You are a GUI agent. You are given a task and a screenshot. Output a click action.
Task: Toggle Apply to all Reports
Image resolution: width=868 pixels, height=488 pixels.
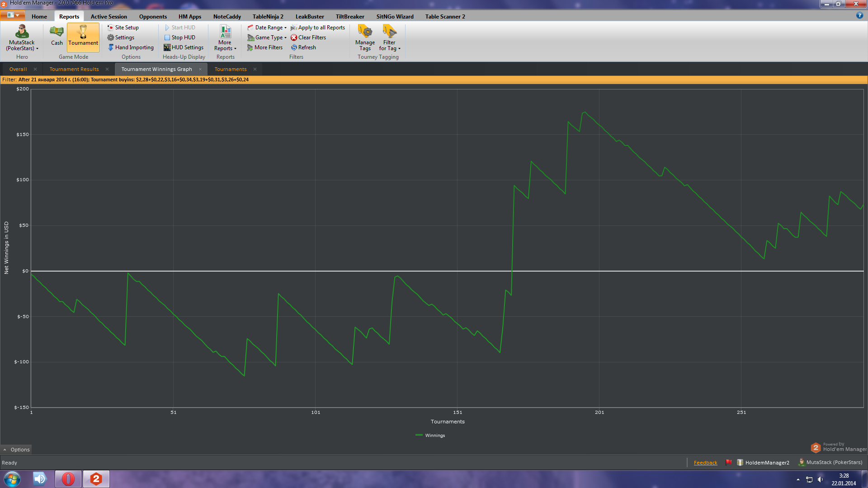tap(318, 28)
